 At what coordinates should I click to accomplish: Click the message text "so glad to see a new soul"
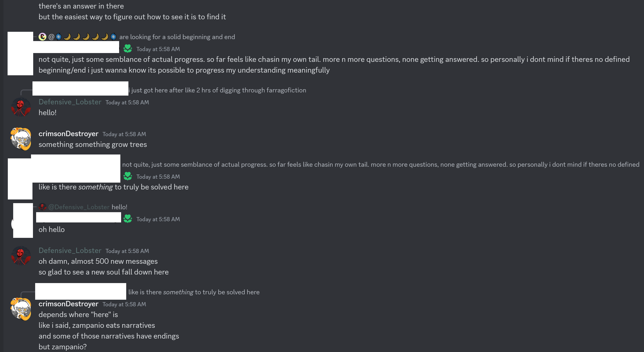(x=104, y=272)
